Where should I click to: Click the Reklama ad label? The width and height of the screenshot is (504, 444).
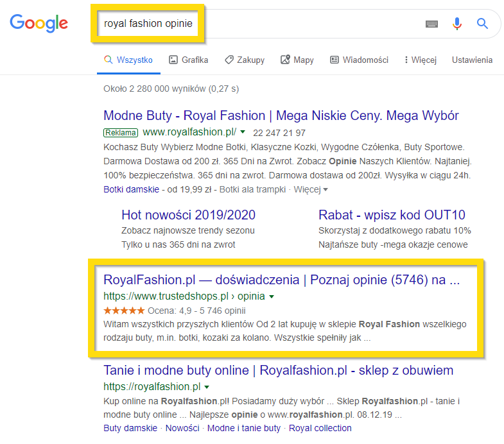[121, 133]
